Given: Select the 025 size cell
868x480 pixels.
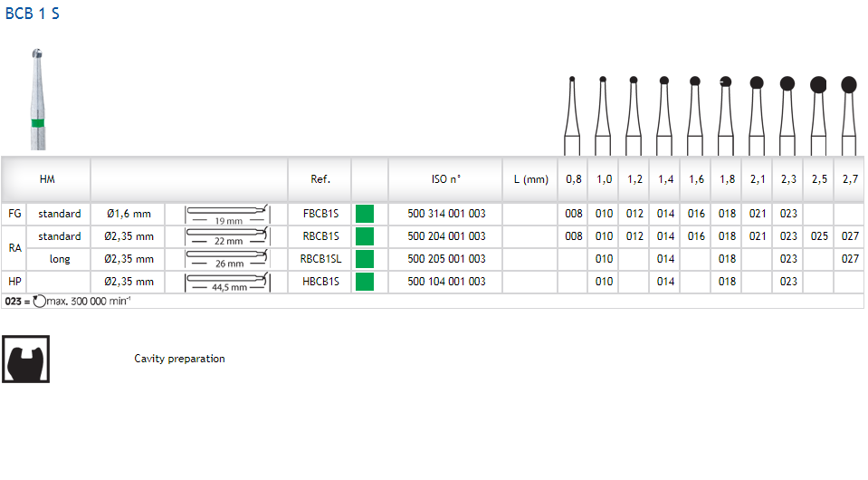Looking at the screenshot, I should pos(818,236).
